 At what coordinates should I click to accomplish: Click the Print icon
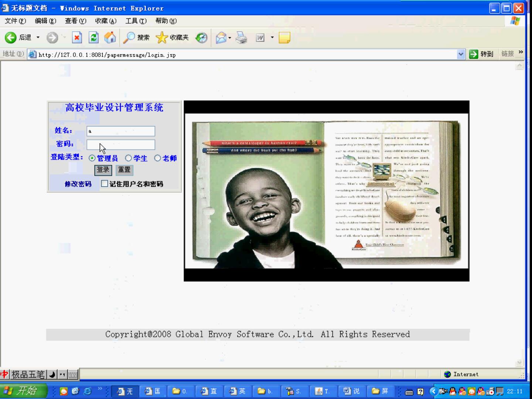click(242, 37)
